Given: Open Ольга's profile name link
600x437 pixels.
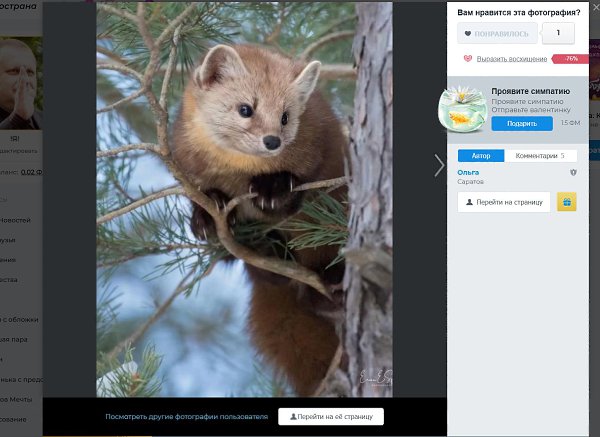Looking at the screenshot, I should coord(468,172).
